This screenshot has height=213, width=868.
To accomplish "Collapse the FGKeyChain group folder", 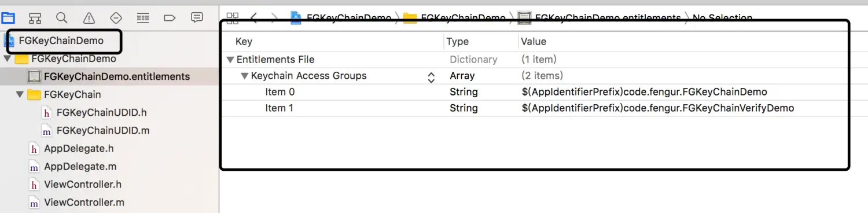I will coord(20,94).
